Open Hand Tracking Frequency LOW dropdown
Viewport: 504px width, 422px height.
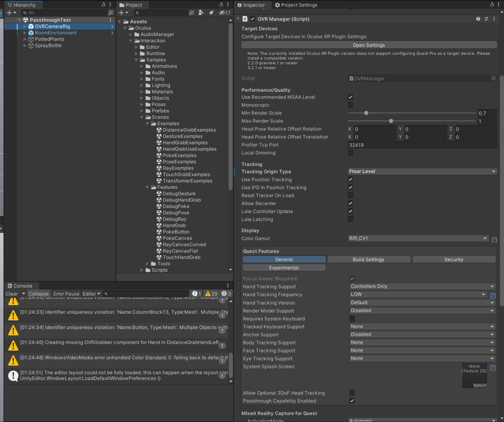[418, 294]
